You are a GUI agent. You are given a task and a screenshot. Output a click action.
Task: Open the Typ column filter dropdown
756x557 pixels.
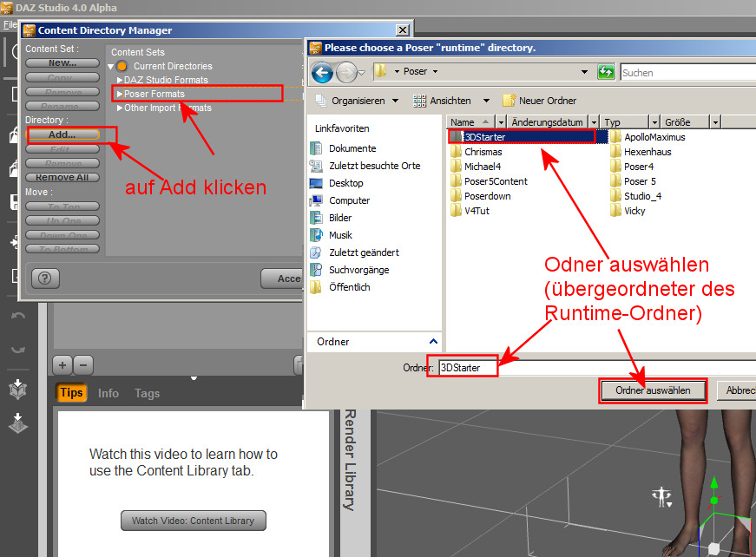[654, 122]
